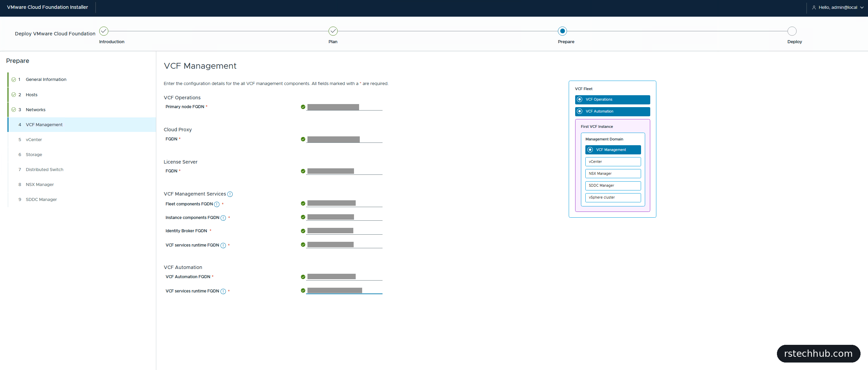Click the Instance components FQDN input field
Image resolution: width=868 pixels, height=370 pixels.
click(x=344, y=217)
